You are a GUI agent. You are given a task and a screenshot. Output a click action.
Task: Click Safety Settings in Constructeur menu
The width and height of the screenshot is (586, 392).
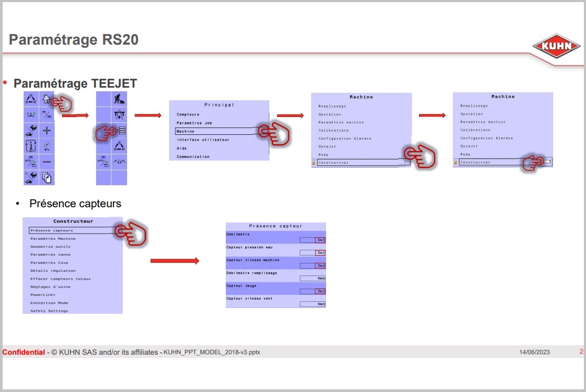point(49,311)
